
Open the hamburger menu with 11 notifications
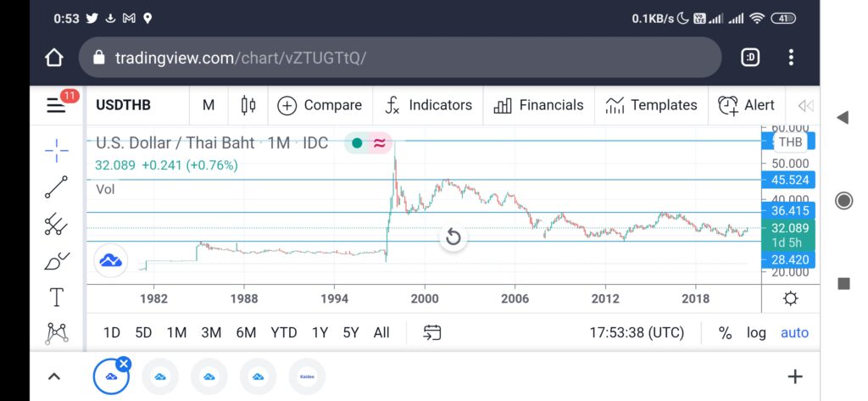point(57,104)
